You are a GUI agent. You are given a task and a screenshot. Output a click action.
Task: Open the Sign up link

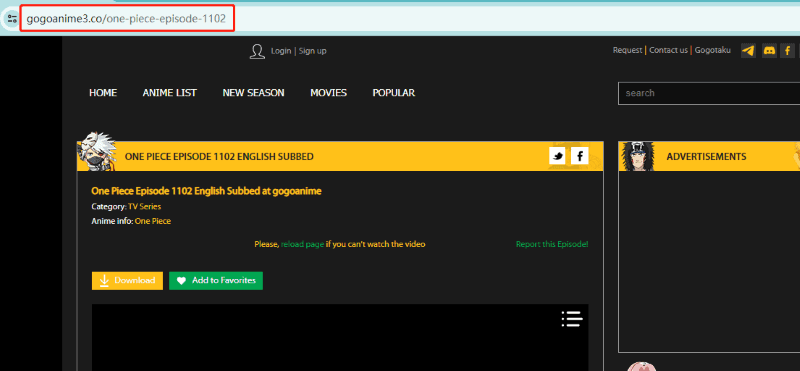pyautogui.click(x=312, y=51)
